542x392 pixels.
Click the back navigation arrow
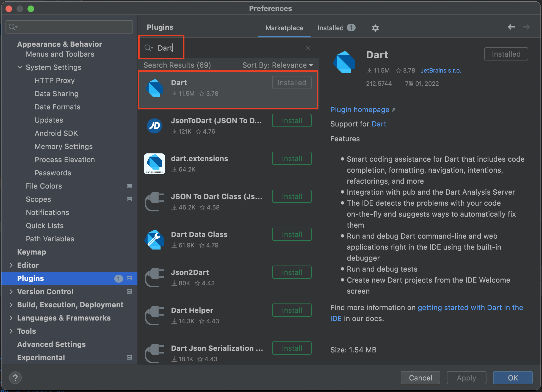[511, 27]
